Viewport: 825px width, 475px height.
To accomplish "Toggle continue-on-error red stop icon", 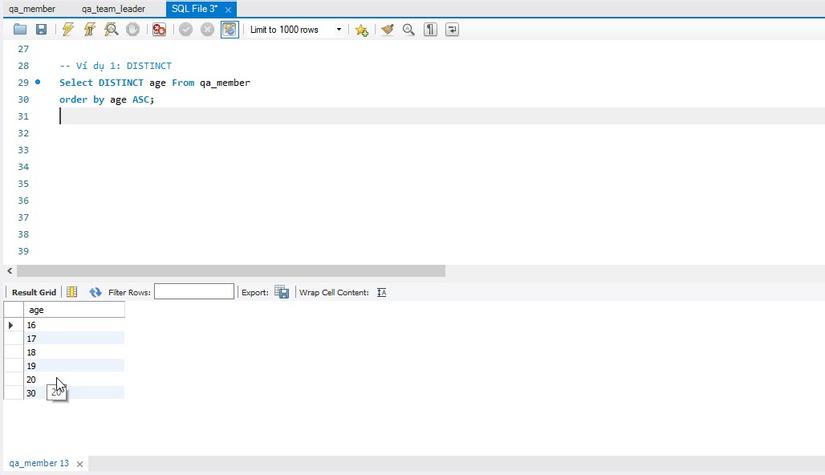I will tap(159, 29).
